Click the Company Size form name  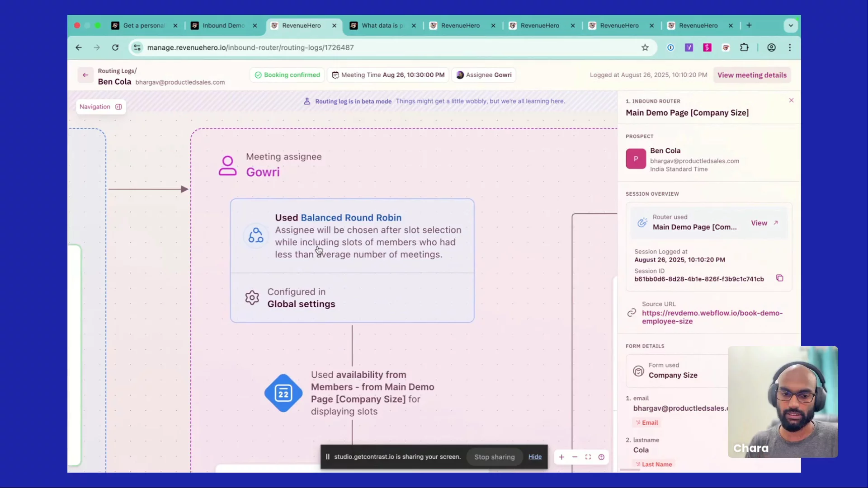(x=673, y=375)
